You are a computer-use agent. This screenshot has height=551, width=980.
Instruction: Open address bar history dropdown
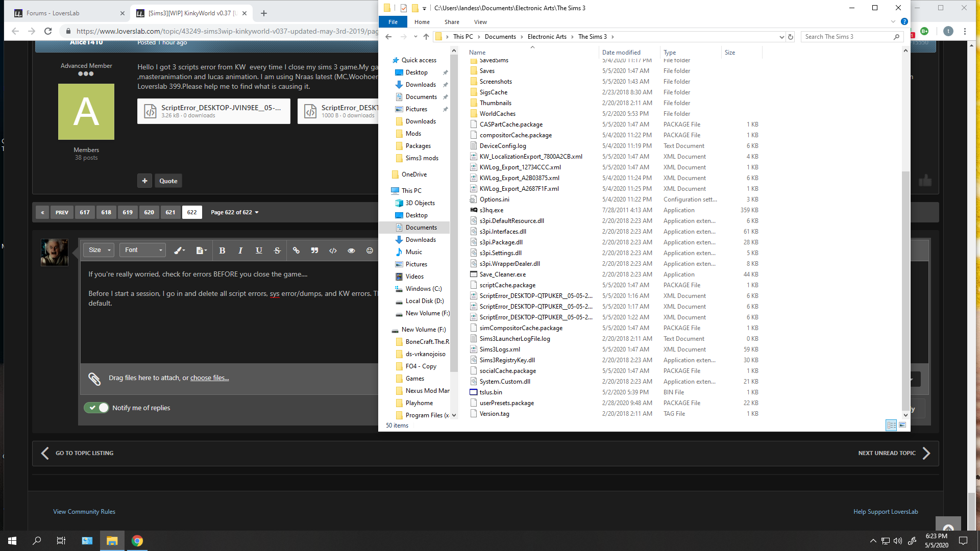781,37
